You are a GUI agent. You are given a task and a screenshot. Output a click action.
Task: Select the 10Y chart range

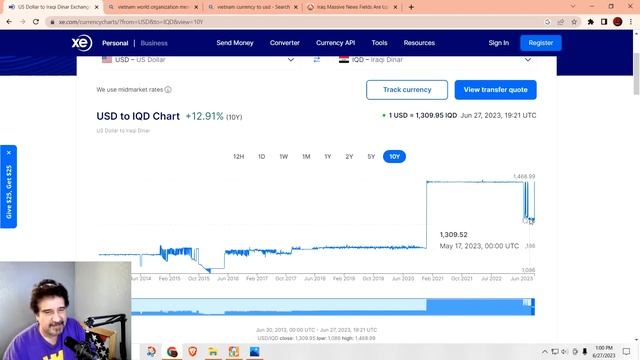tap(394, 156)
